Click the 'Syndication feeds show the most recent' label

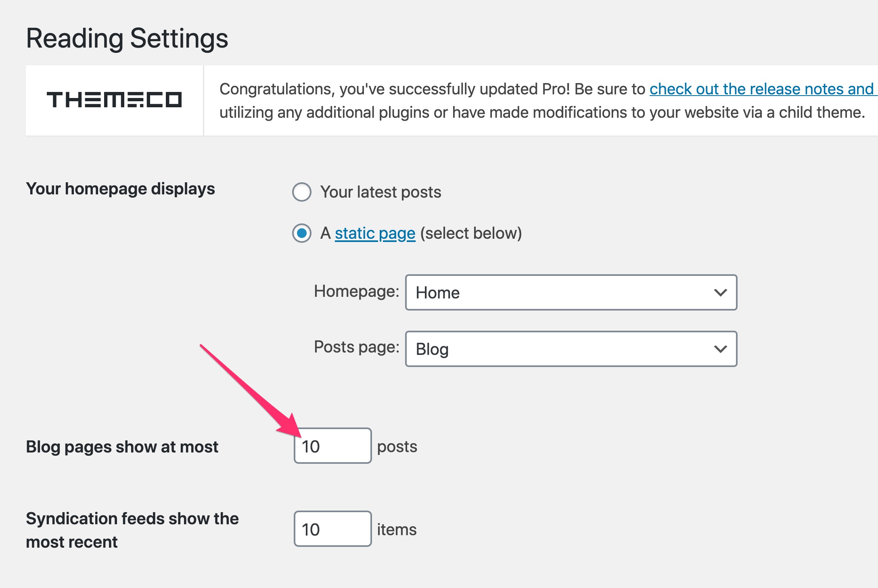tap(132, 530)
